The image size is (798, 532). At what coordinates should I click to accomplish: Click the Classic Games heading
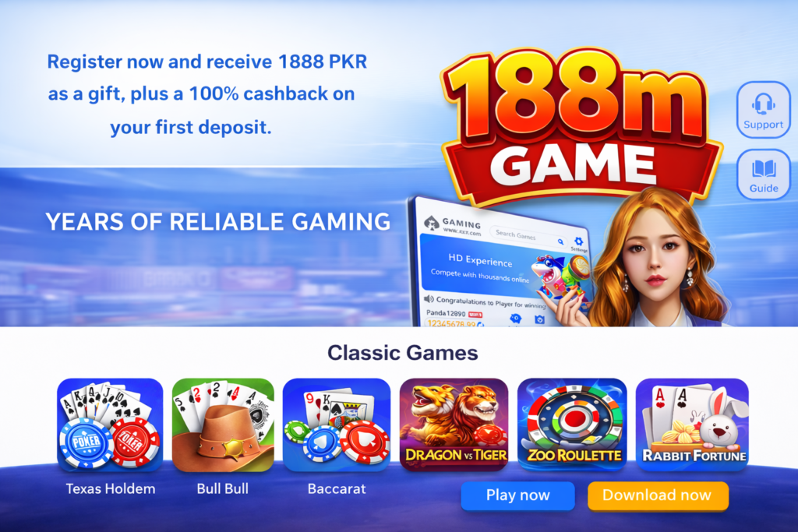click(x=403, y=353)
